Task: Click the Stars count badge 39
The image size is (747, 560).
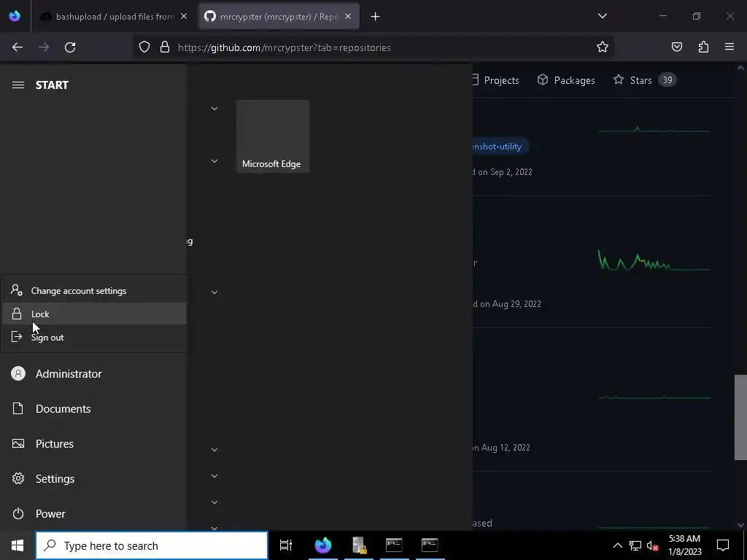Action: [x=667, y=80]
